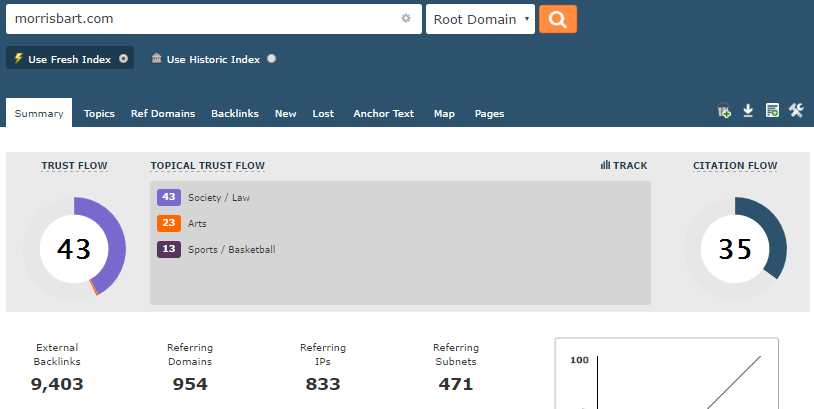Open search settings gear in the domain field
The image size is (814, 409).
point(406,18)
